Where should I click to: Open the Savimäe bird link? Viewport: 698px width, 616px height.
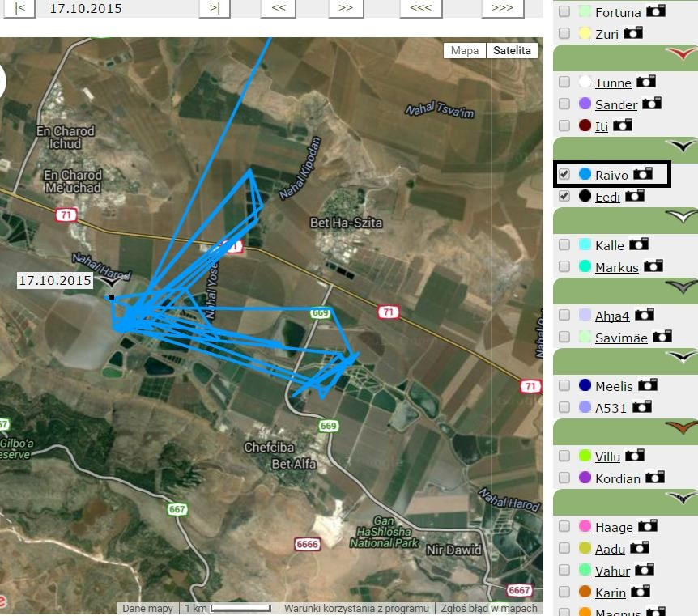click(621, 338)
